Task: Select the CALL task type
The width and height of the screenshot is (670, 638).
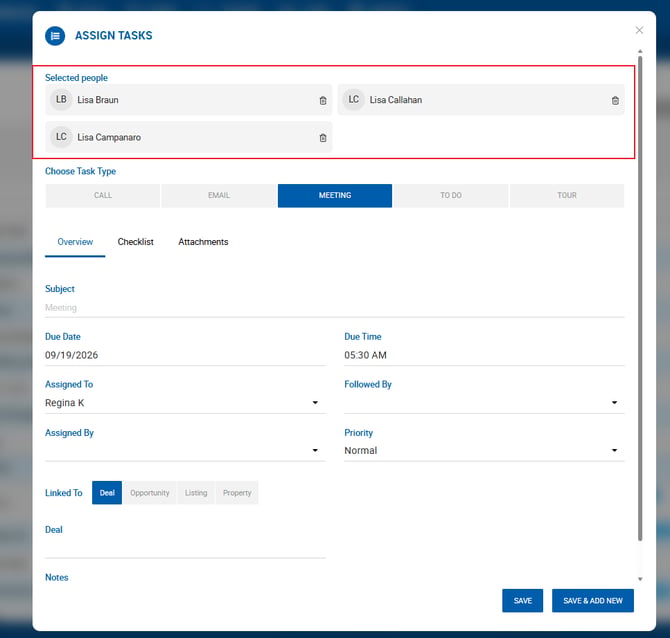Action: pyautogui.click(x=103, y=196)
